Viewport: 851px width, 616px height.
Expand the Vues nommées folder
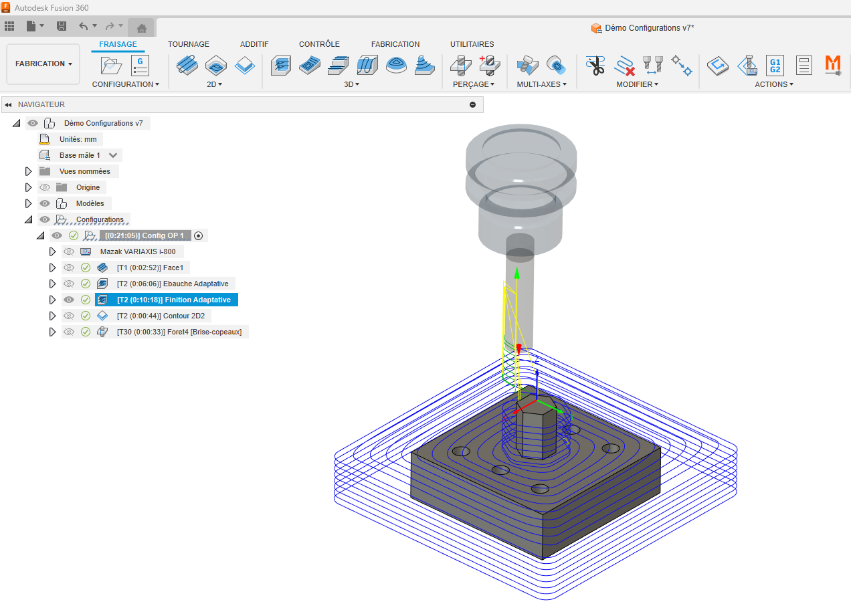coord(28,171)
